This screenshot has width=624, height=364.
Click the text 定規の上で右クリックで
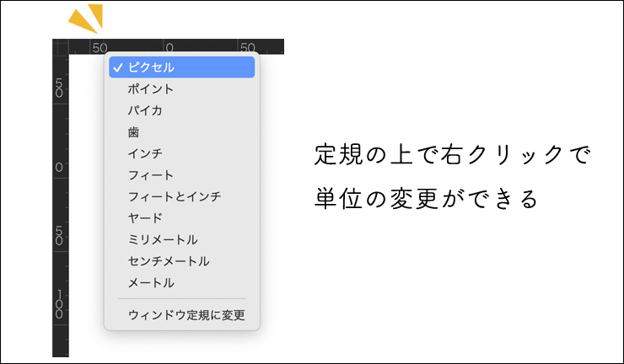point(453,155)
